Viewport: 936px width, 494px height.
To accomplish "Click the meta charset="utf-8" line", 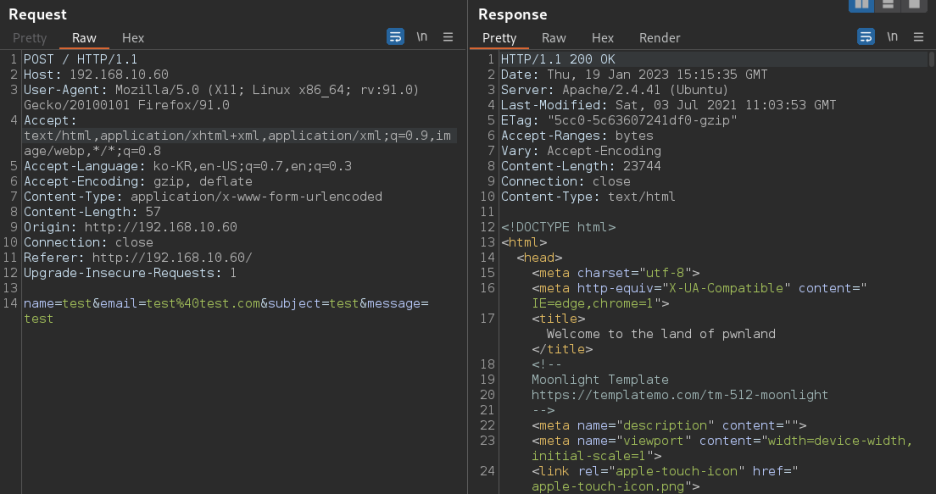I will [x=615, y=273].
